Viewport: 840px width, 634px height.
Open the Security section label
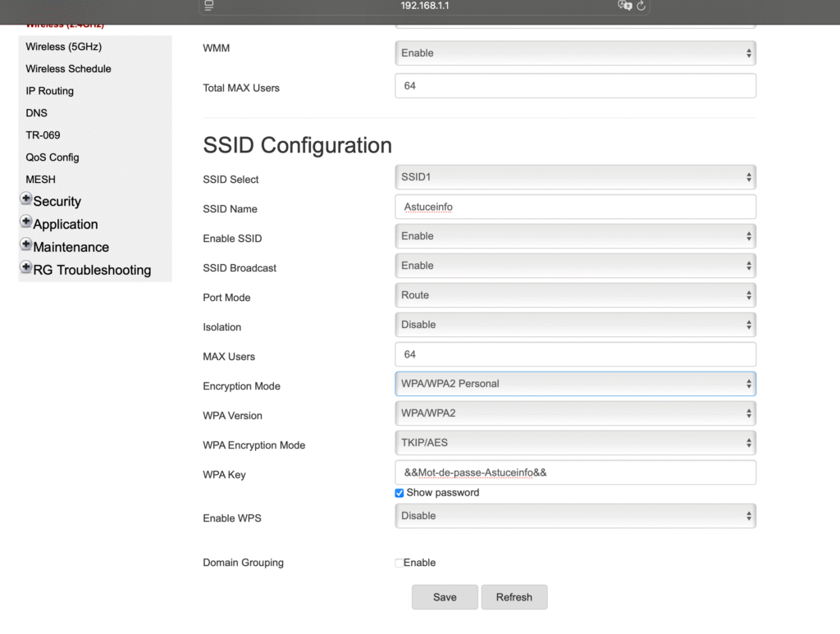[x=57, y=201]
